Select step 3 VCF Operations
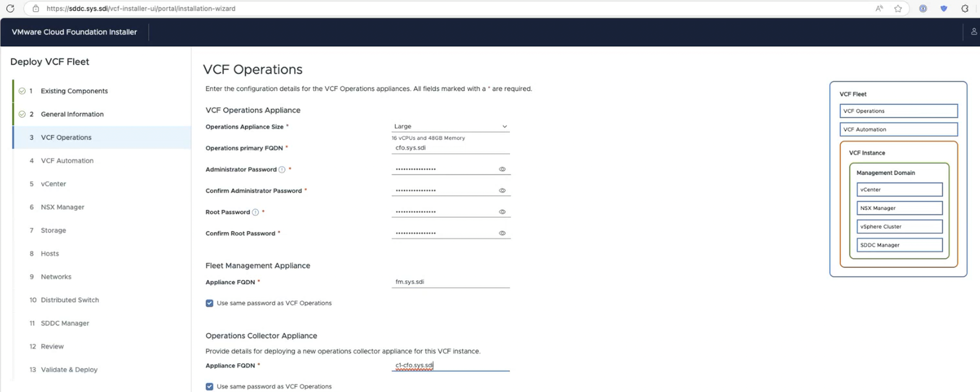980x392 pixels. (x=102, y=137)
